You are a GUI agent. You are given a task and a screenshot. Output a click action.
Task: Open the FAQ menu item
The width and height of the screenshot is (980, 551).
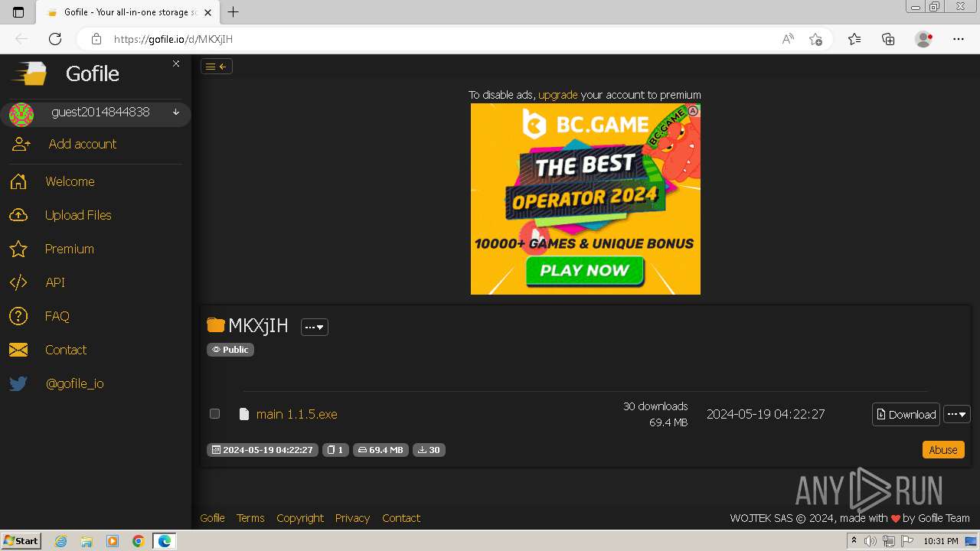(57, 316)
